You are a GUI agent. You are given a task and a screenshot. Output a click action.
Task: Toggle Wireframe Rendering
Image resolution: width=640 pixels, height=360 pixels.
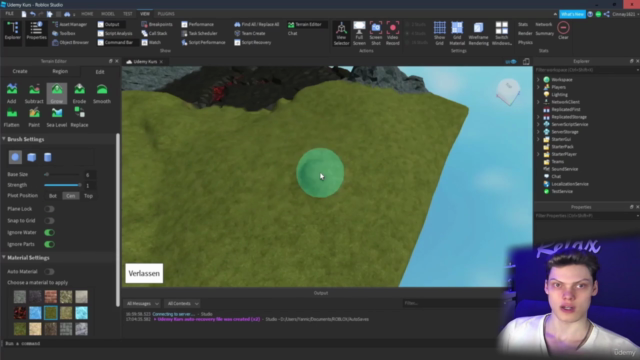(478, 33)
